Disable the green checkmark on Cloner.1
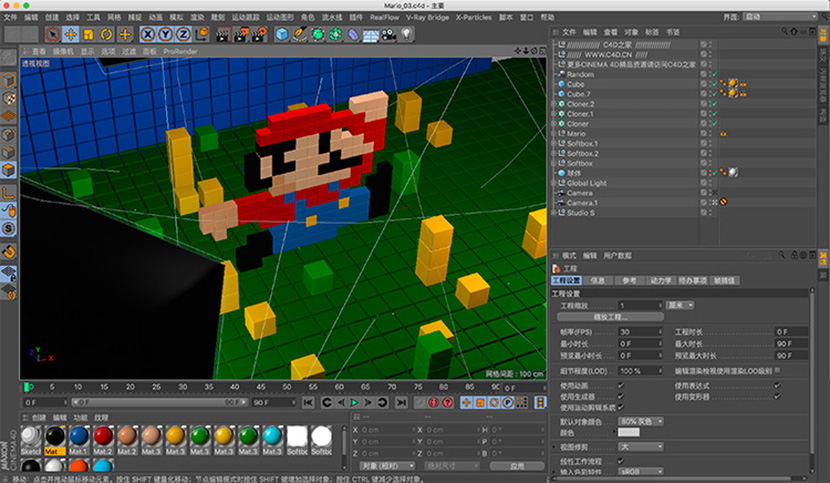 (715, 114)
